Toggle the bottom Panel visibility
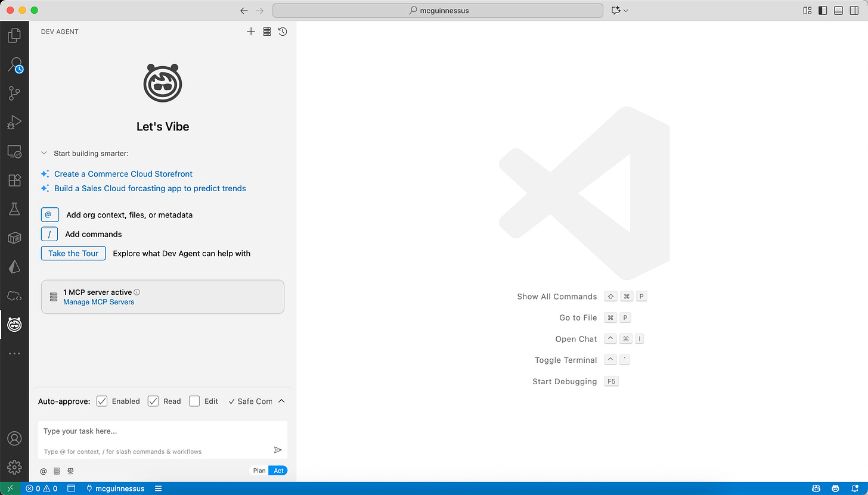Viewport: 868px width, 495px height. 838,10
